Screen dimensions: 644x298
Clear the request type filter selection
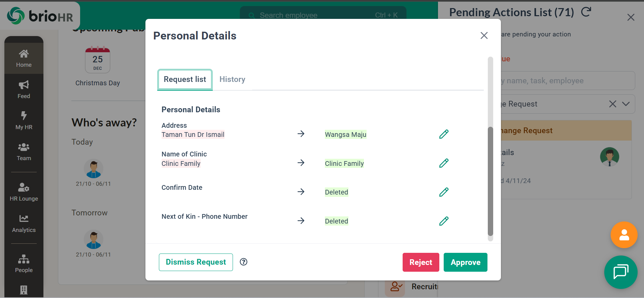point(612,104)
